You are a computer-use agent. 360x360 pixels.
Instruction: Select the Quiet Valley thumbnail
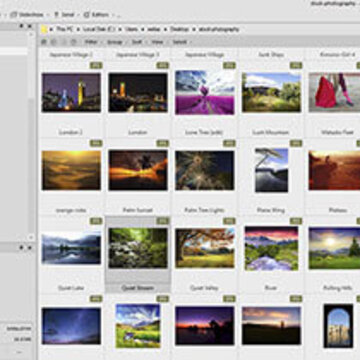click(x=205, y=248)
